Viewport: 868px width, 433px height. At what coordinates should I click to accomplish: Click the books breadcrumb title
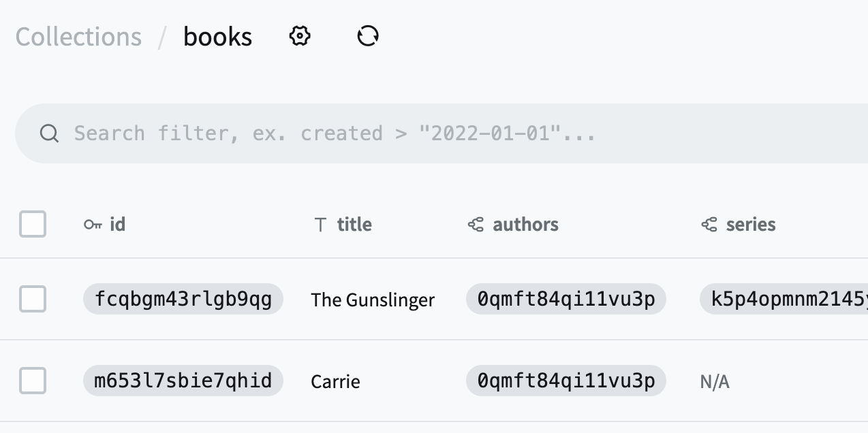point(217,36)
